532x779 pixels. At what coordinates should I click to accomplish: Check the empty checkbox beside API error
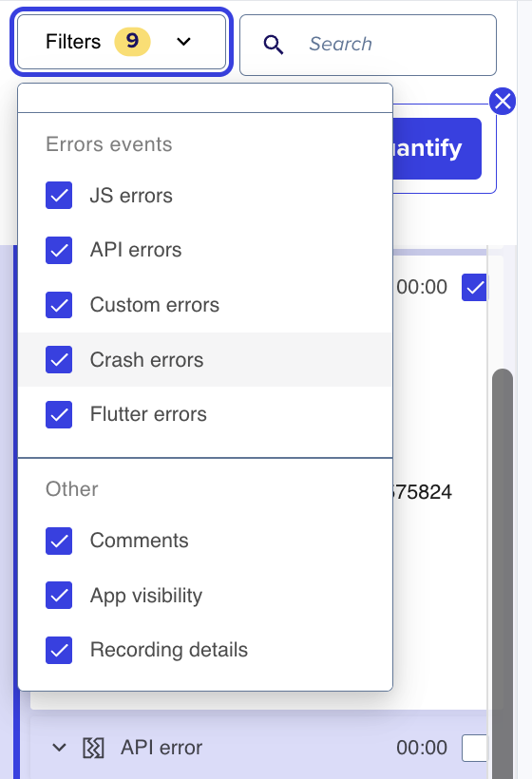474,748
